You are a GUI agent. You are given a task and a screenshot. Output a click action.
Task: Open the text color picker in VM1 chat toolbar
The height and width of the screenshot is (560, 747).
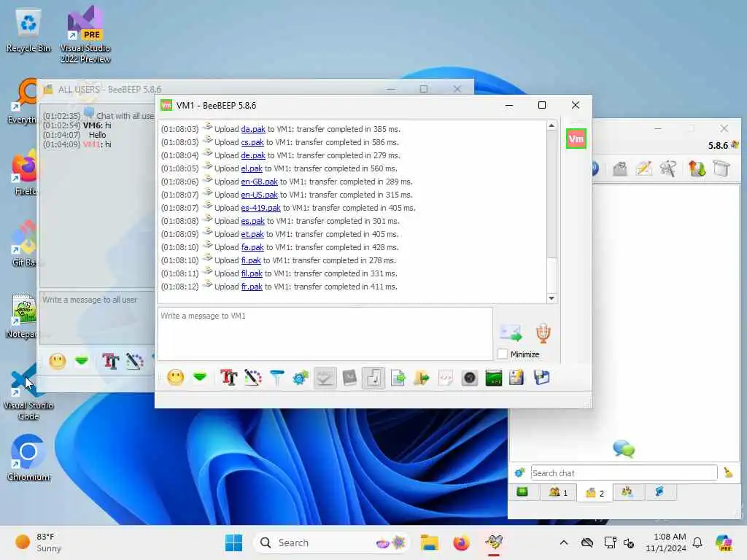pyautogui.click(x=253, y=378)
